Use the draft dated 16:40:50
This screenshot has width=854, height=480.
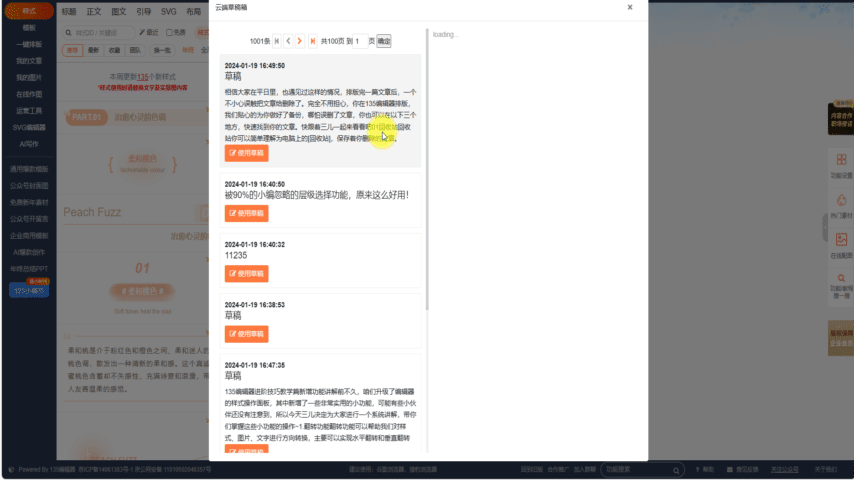point(246,213)
